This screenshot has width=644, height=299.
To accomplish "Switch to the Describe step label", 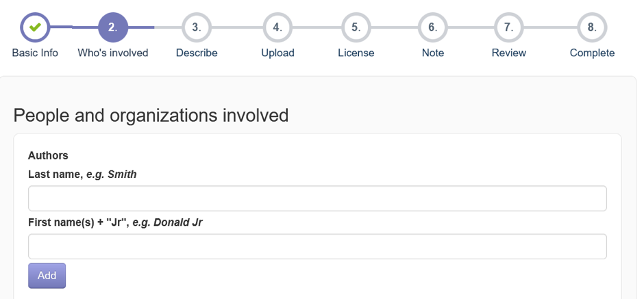I will (197, 53).
